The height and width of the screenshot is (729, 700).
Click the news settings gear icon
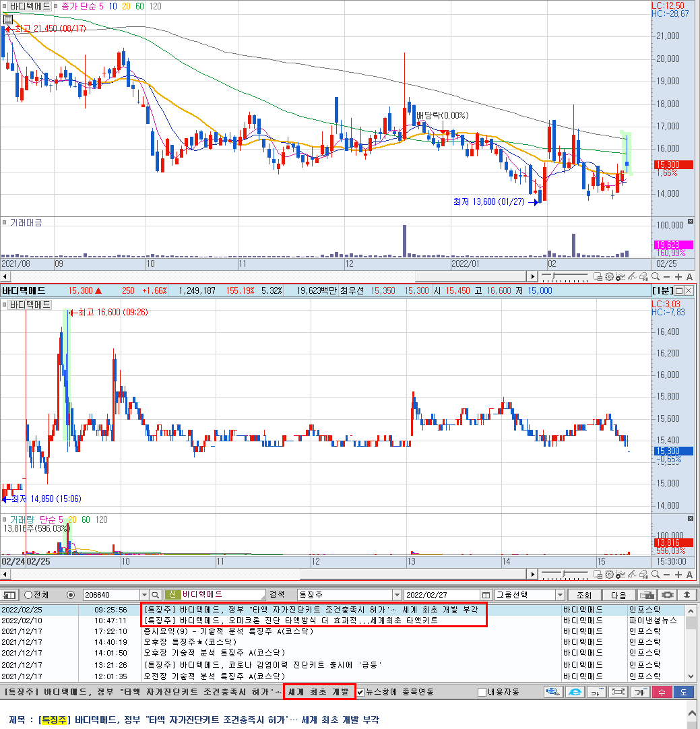pyautogui.click(x=668, y=595)
